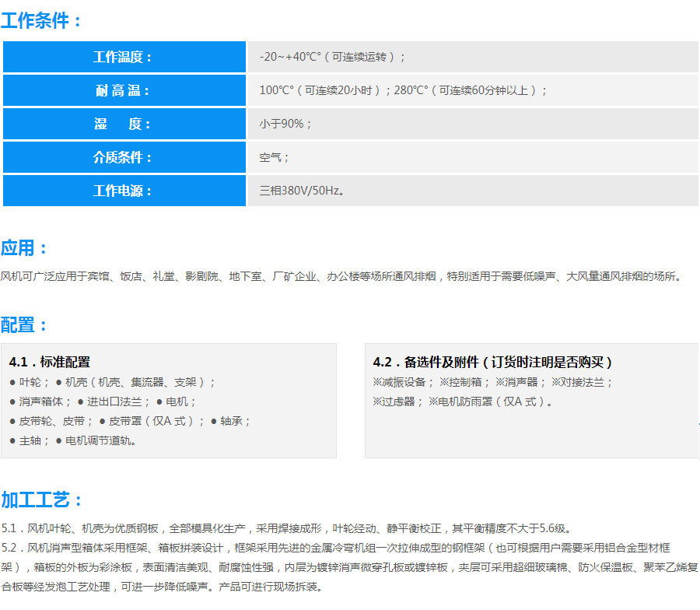Select the 应用 section heading
This screenshot has width=700, height=610.
pyautogui.click(x=23, y=248)
